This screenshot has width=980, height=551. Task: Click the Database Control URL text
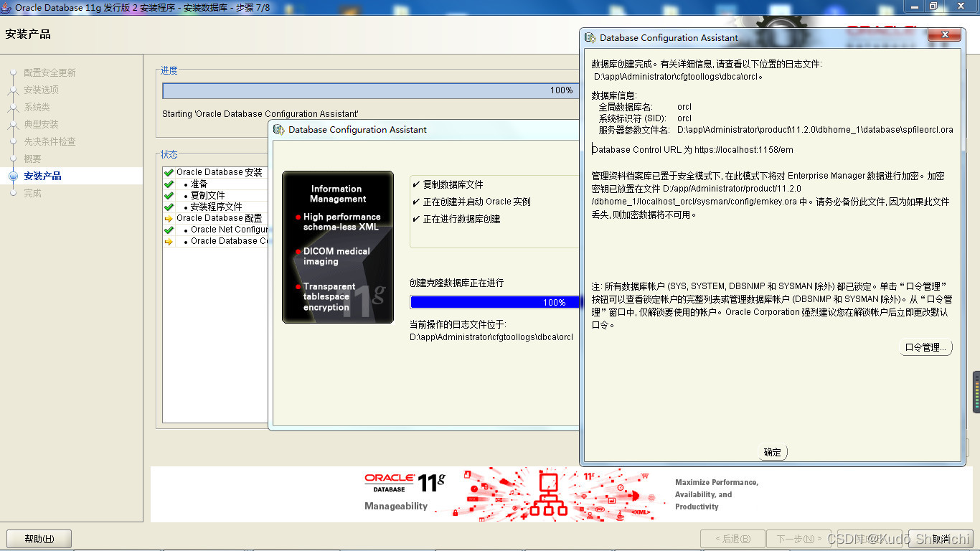pos(693,150)
